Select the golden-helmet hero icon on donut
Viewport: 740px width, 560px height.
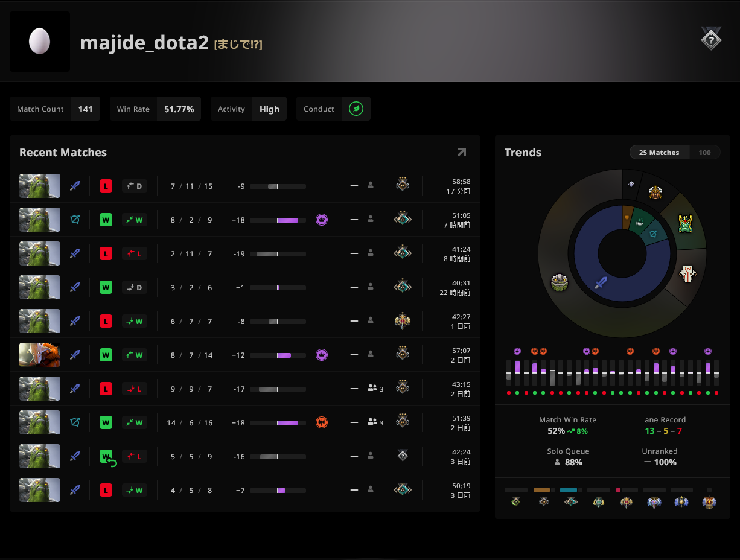[655, 192]
